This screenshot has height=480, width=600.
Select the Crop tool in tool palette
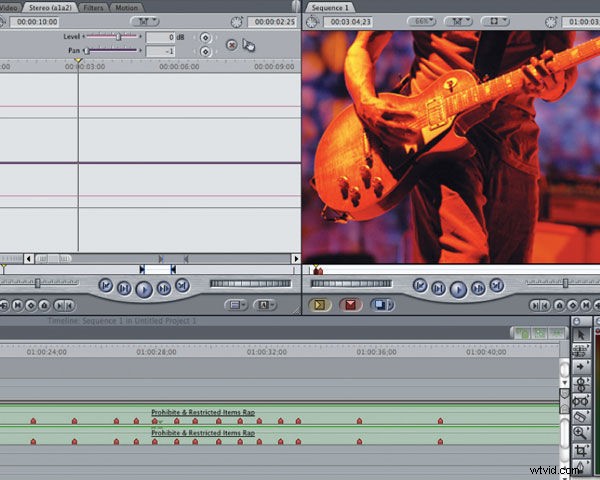click(x=581, y=451)
